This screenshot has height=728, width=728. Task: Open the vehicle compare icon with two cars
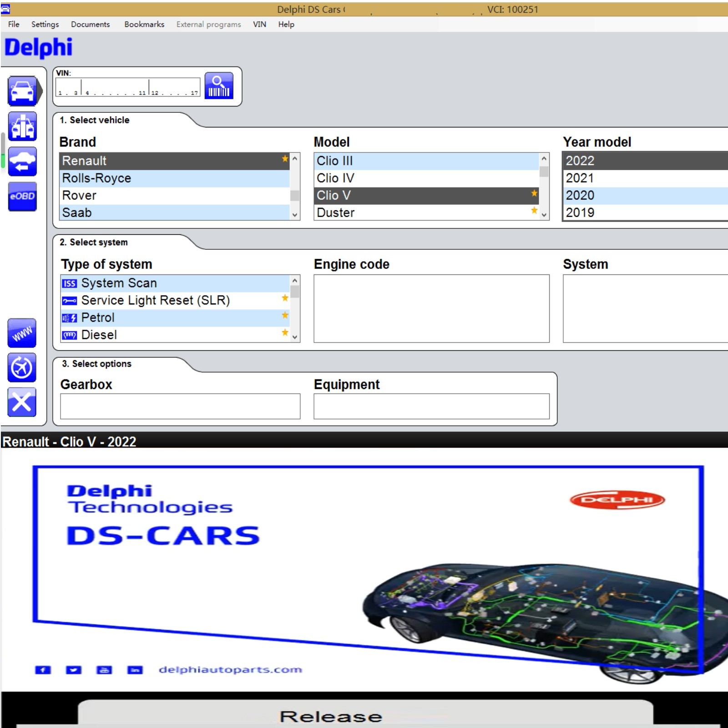(22, 126)
